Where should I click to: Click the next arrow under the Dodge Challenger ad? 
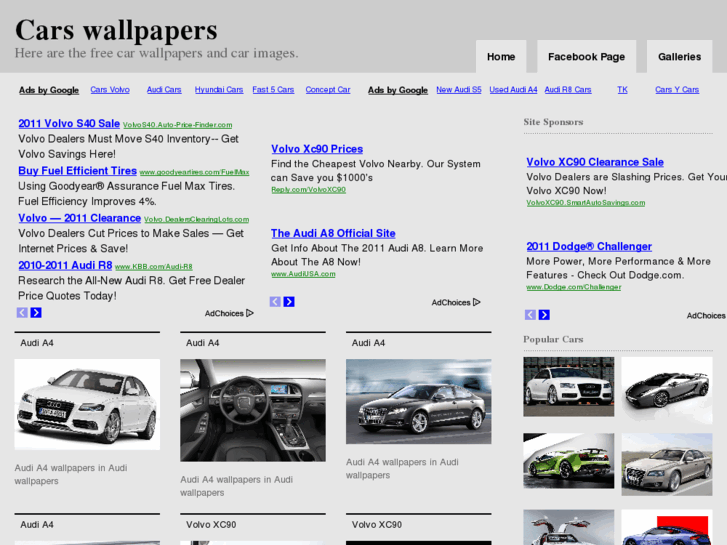tap(544, 315)
